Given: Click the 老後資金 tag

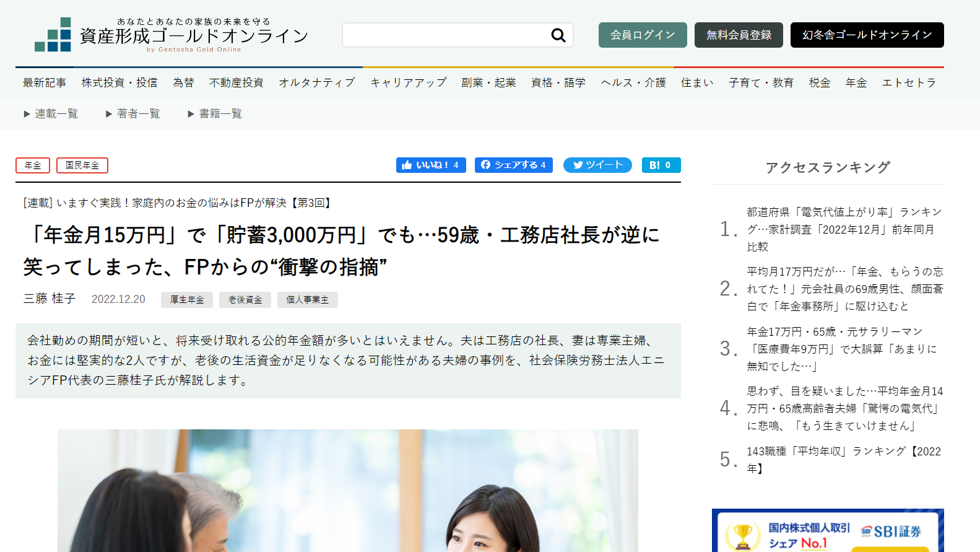Looking at the screenshot, I should tap(245, 300).
